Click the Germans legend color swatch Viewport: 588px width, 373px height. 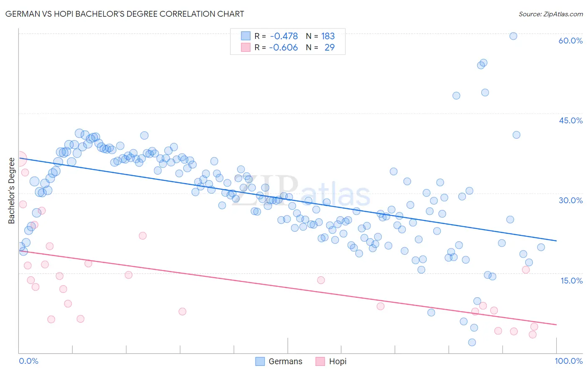(x=260, y=361)
